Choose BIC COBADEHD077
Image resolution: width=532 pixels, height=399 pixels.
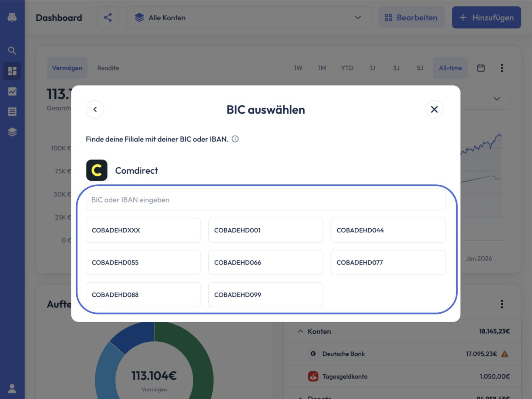(388, 262)
